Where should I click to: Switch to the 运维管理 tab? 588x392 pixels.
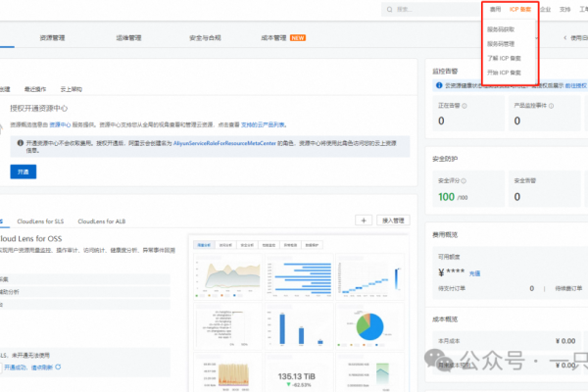click(128, 38)
